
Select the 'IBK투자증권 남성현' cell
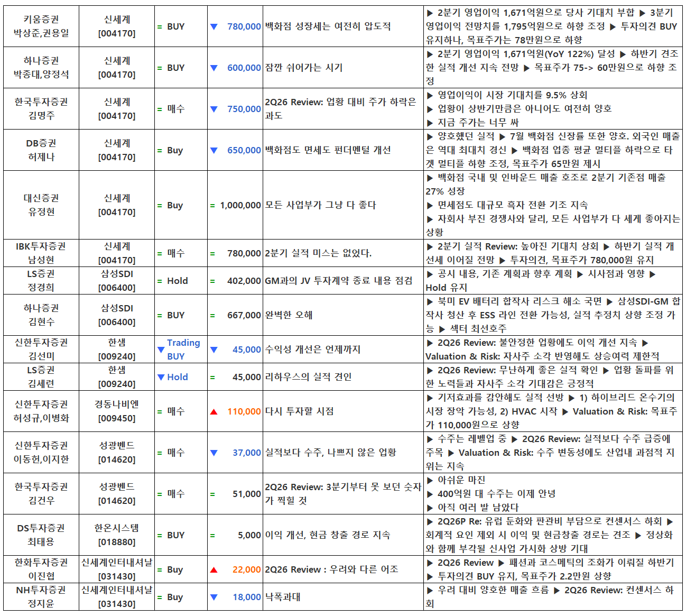coord(41,253)
